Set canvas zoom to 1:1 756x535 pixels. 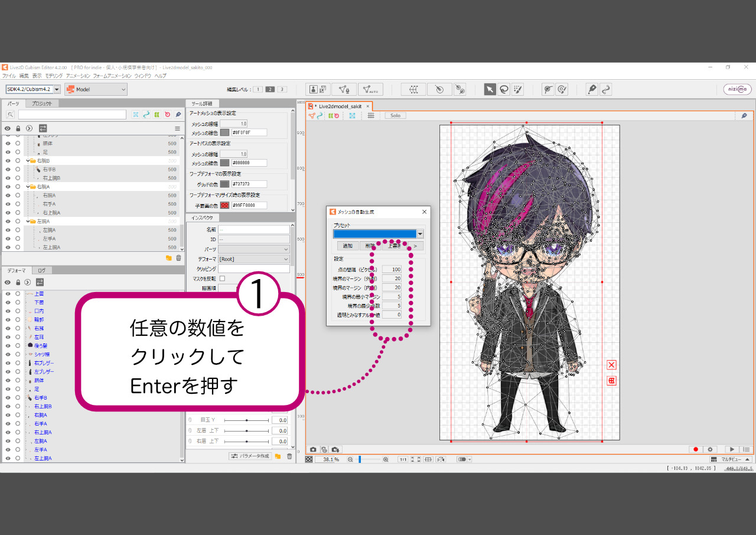click(402, 459)
